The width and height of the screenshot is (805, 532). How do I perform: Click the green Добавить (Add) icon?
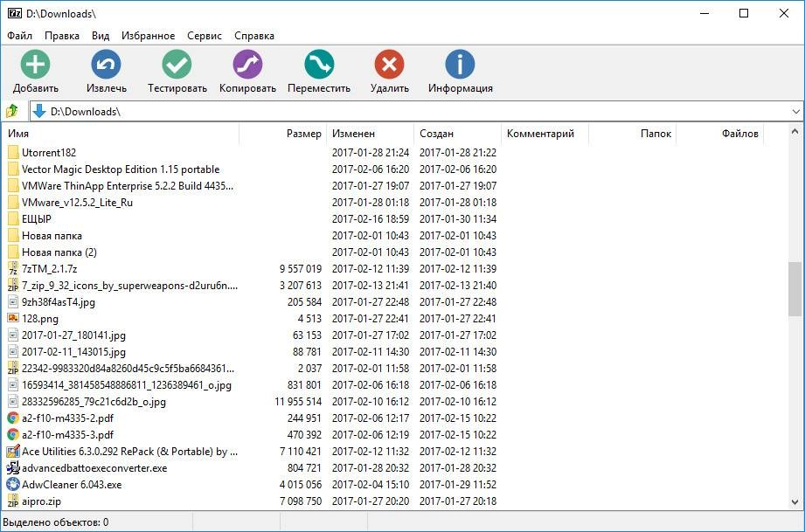(36, 65)
